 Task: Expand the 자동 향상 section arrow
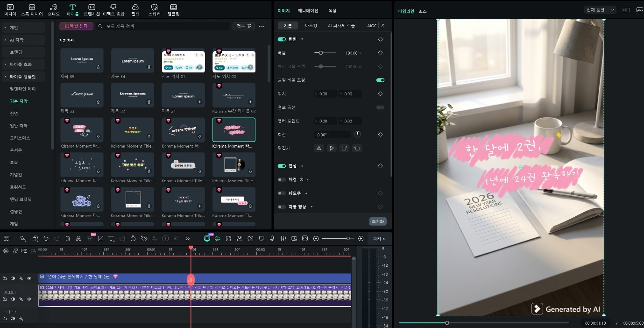[311, 207]
